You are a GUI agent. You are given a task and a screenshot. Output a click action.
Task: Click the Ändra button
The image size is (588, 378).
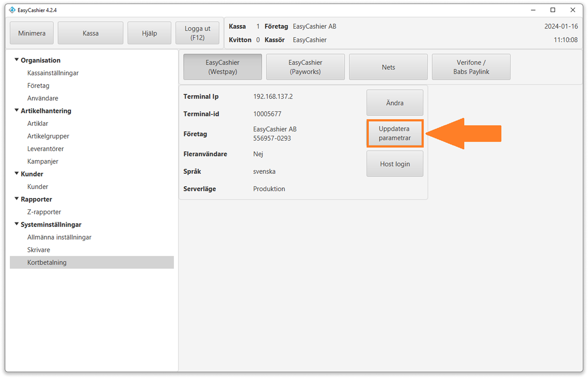pos(395,103)
